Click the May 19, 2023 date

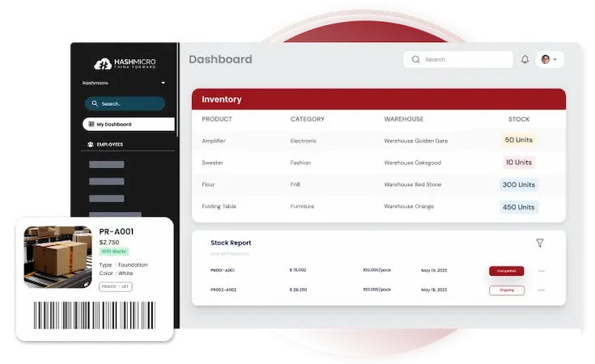[x=434, y=270]
